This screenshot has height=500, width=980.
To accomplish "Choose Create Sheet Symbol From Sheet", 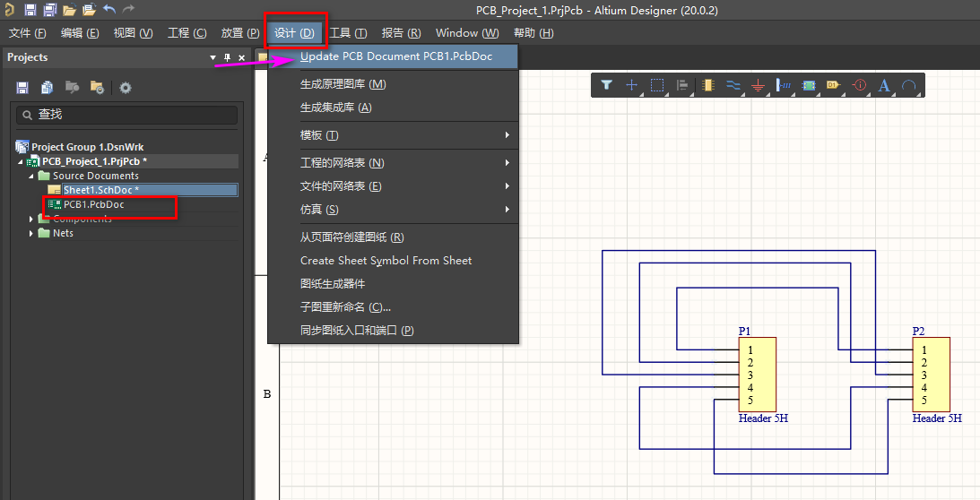I will click(393, 261).
